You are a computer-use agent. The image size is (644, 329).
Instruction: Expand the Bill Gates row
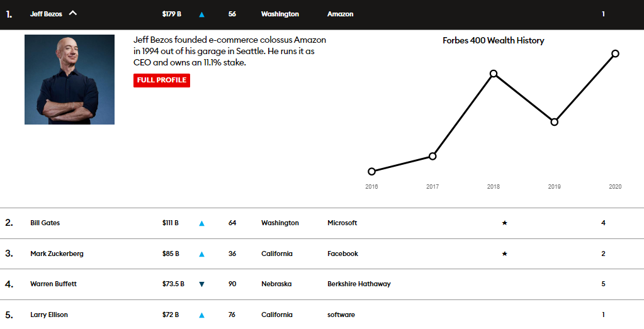tap(45, 223)
